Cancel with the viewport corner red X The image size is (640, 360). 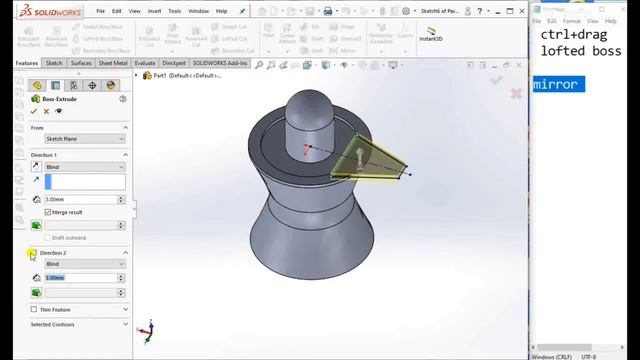coord(516,93)
